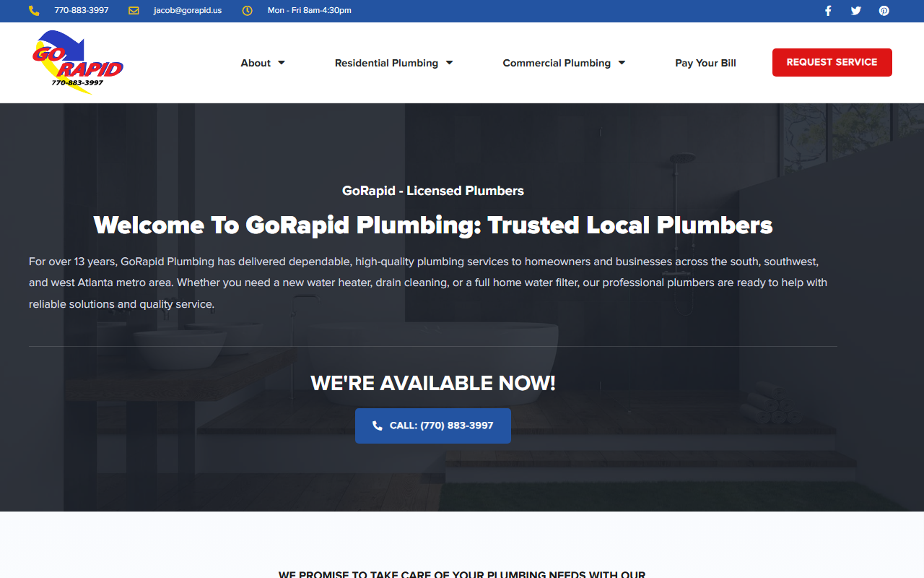Expand the About dropdown arrow
This screenshot has height=578, width=924.
coord(282,63)
